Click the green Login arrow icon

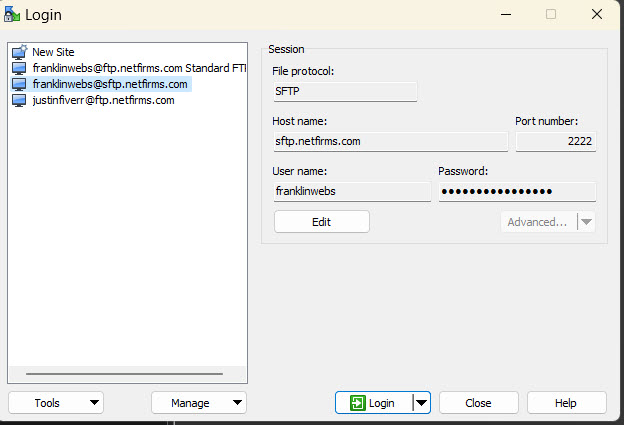(x=357, y=403)
